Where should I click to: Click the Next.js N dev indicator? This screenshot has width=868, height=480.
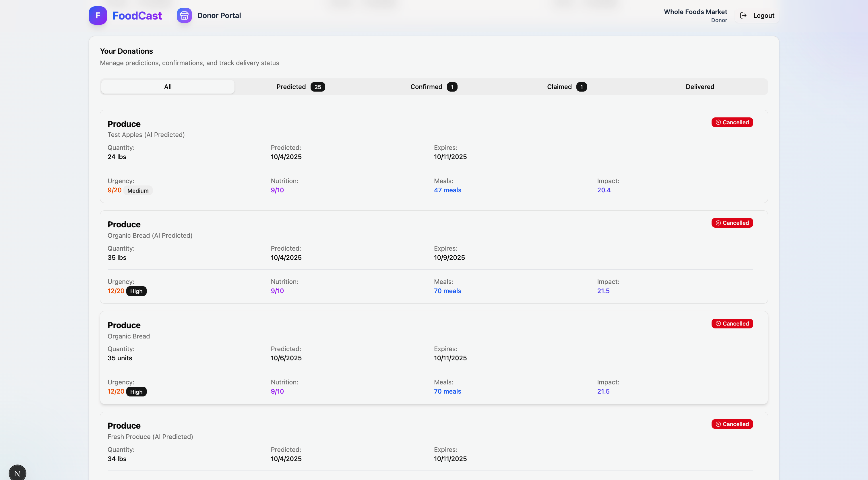(x=17, y=473)
